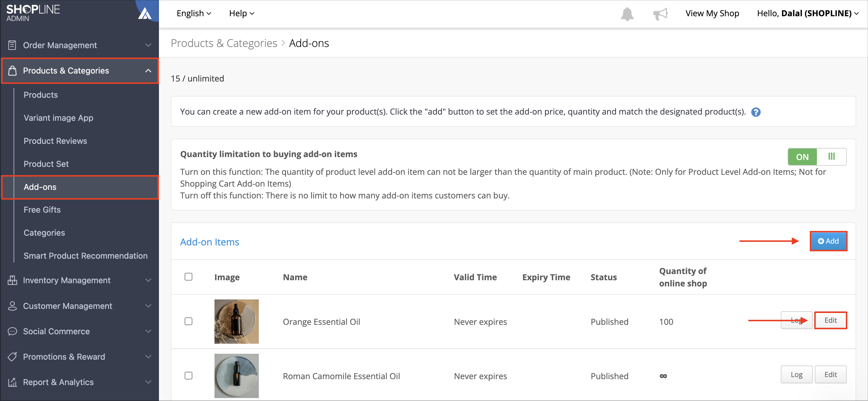Tick the select-all checkbox in table header
Viewport: 868px width, 401px height.
click(x=188, y=277)
